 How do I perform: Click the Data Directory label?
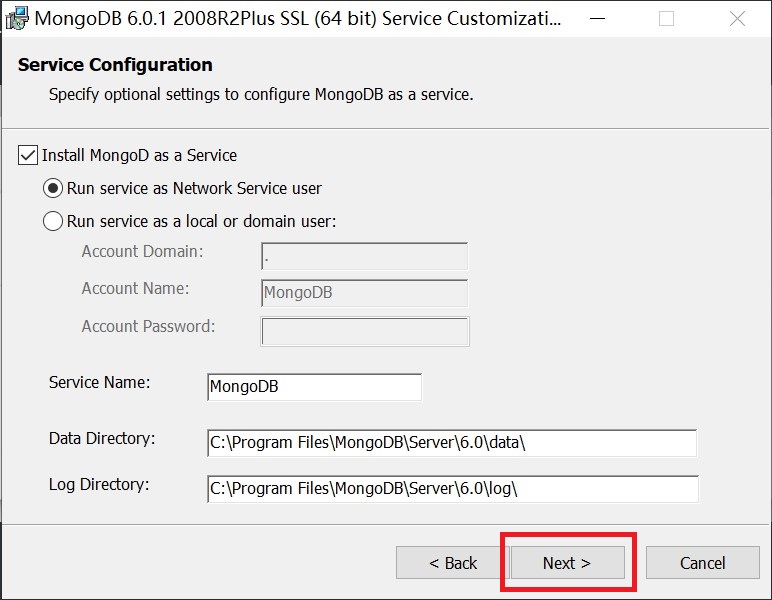coord(102,438)
